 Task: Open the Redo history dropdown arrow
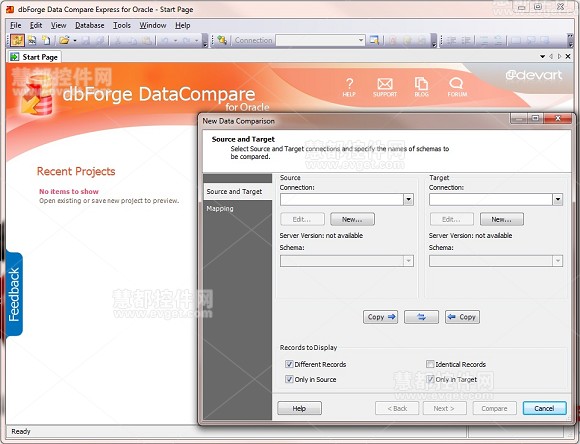coord(196,40)
